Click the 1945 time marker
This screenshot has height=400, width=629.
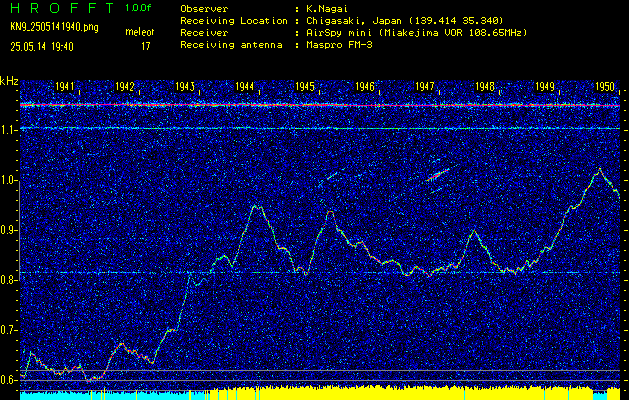tap(305, 86)
